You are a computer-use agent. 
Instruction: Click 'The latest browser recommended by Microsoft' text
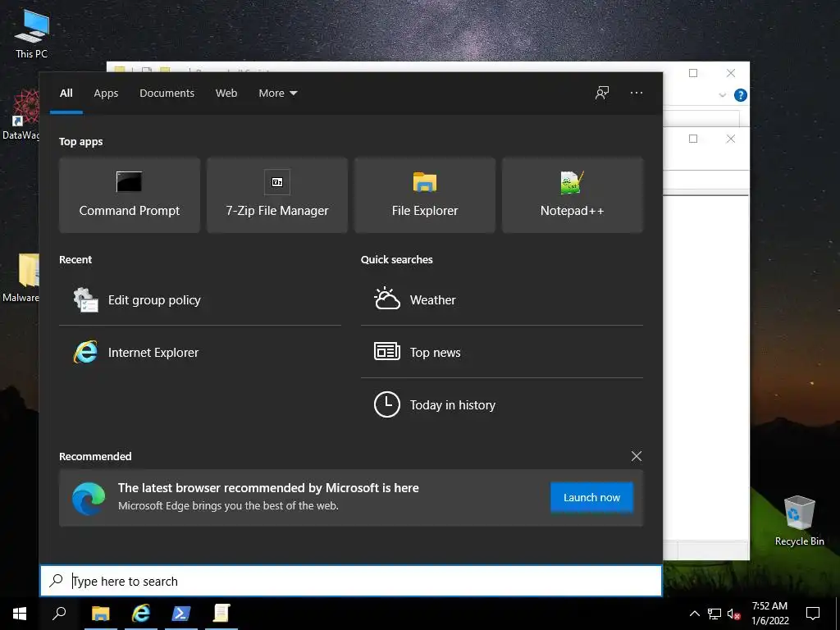tap(268, 487)
